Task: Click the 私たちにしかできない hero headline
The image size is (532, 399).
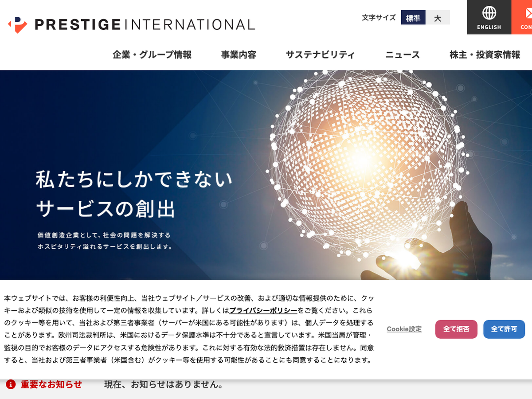Action: (x=134, y=180)
